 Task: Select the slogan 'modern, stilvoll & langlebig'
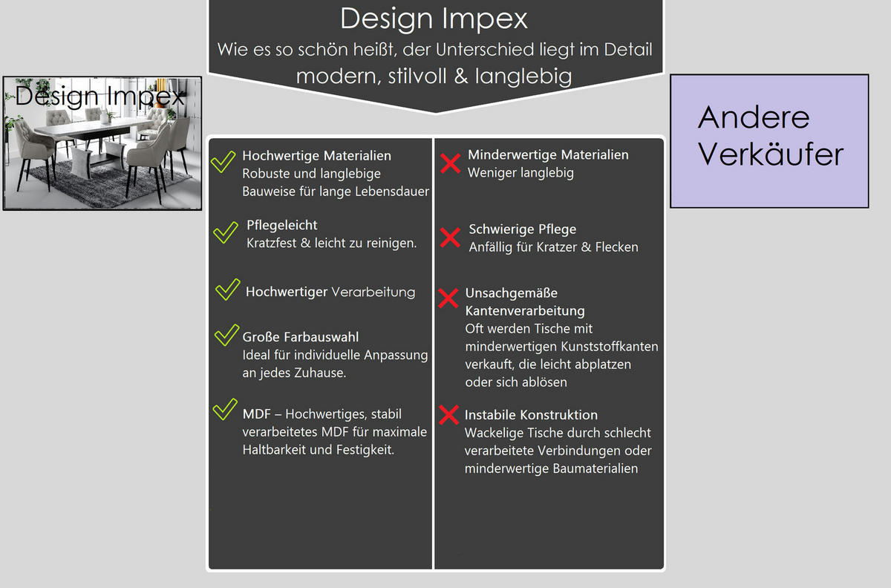click(x=434, y=76)
